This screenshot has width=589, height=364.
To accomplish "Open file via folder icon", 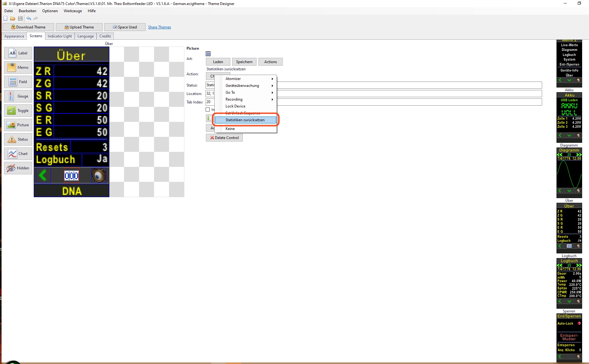I will pos(13,18).
